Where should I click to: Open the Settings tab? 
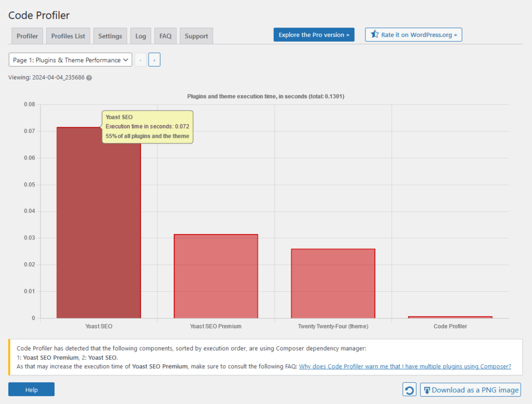pos(110,36)
